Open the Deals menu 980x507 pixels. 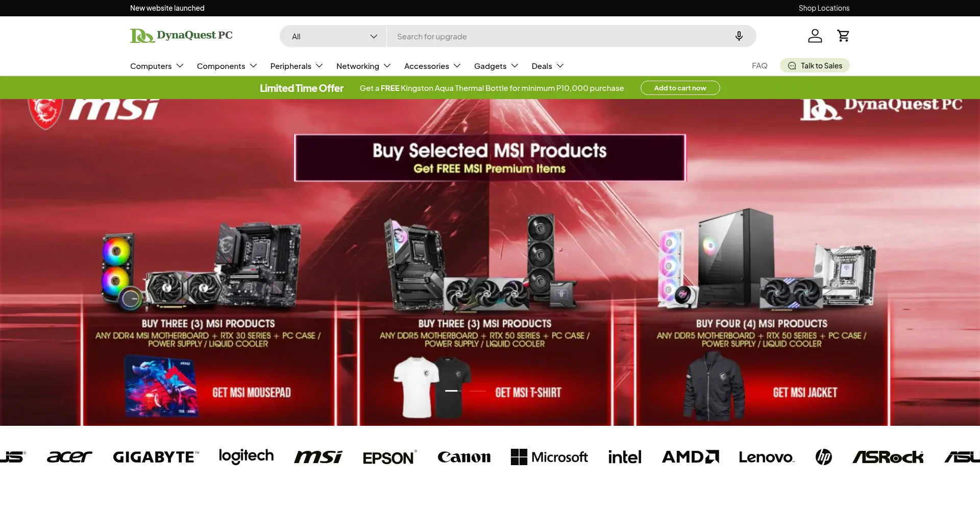pos(548,66)
